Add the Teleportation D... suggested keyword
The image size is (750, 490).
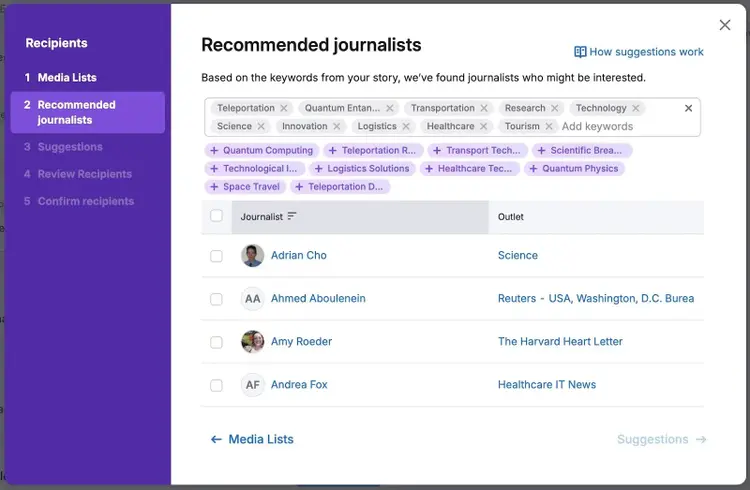tap(340, 187)
